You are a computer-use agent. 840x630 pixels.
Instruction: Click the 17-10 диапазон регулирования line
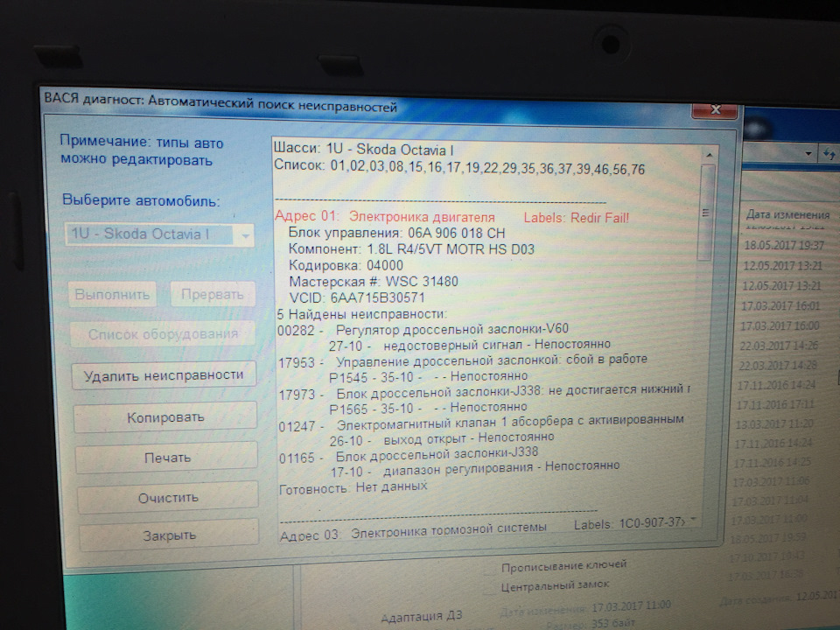[x=474, y=469]
